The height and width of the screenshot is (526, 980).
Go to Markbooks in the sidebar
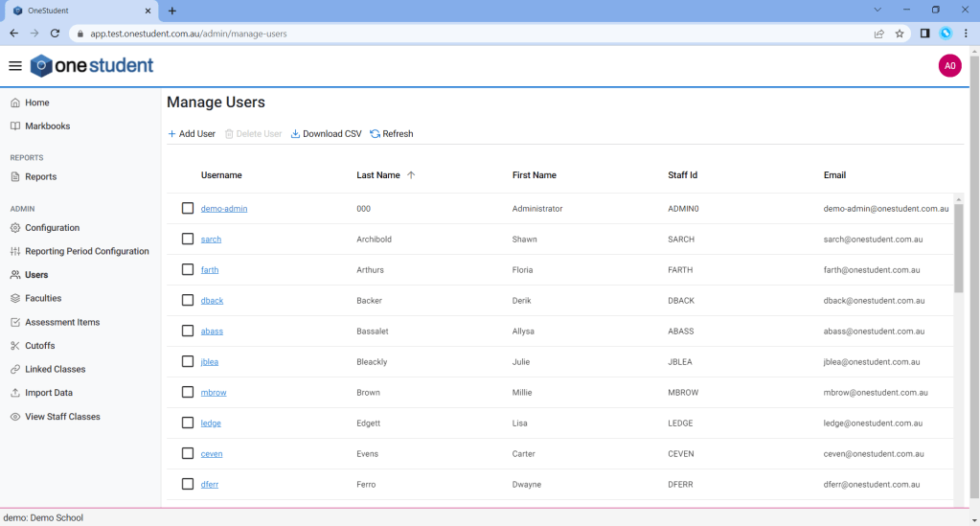[x=47, y=126]
